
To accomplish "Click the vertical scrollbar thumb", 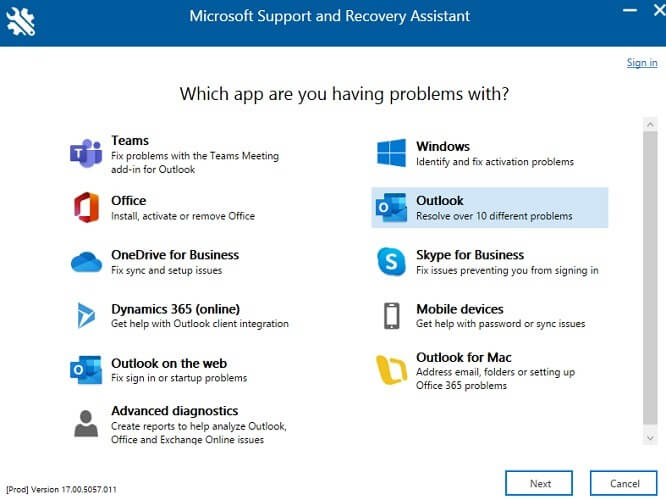I will coord(650,278).
